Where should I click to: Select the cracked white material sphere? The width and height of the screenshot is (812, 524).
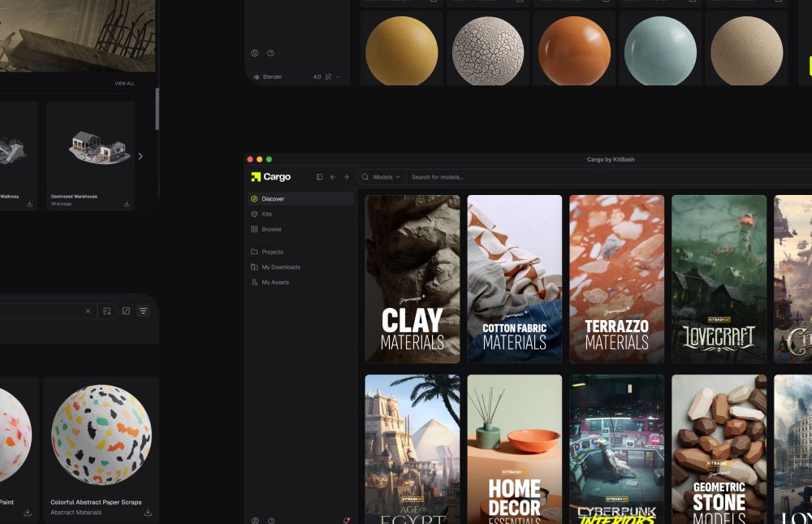coord(488,51)
